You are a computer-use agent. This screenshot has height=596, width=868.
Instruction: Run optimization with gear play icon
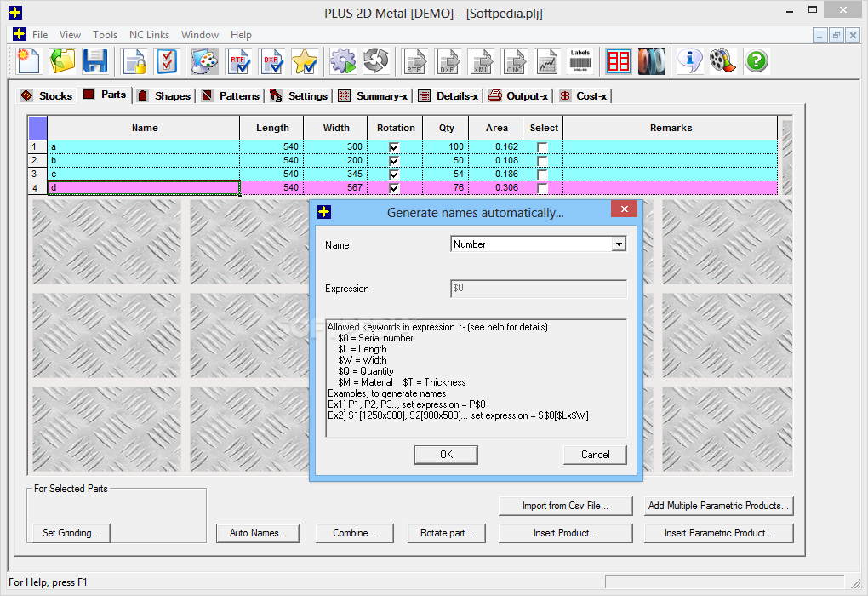click(343, 61)
